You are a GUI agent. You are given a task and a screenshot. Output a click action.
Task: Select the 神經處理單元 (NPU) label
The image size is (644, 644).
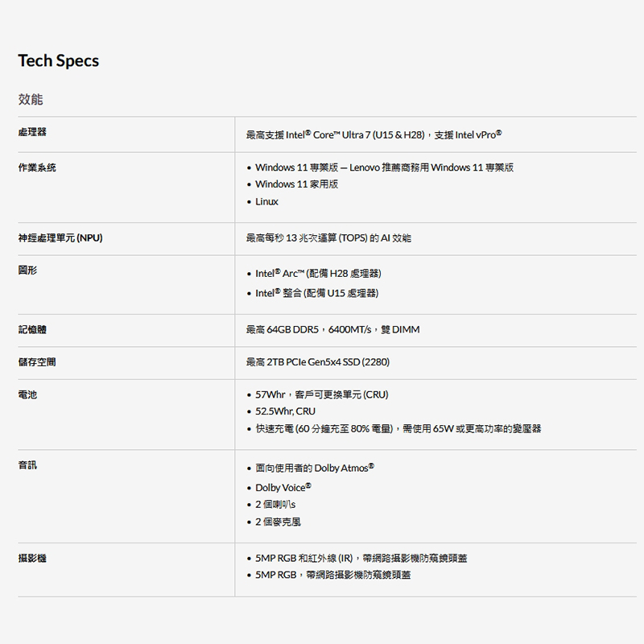pyautogui.click(x=60, y=238)
